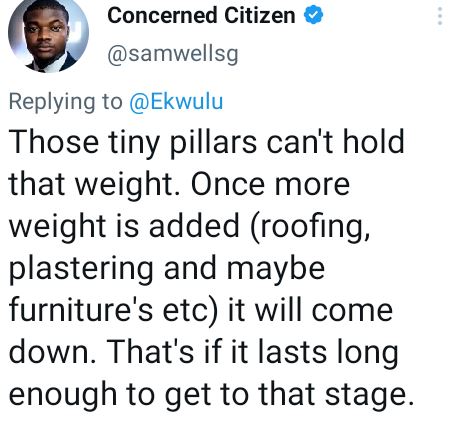The width and height of the screenshot is (463, 424).
Task: Click the word "maybe" in the tweet
Action: (x=276, y=270)
